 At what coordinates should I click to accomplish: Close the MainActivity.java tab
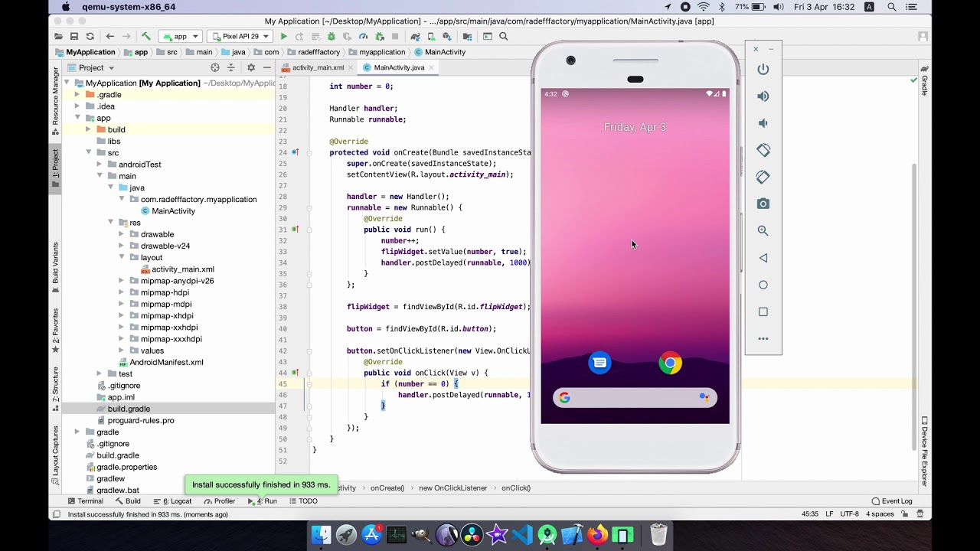pyautogui.click(x=432, y=67)
